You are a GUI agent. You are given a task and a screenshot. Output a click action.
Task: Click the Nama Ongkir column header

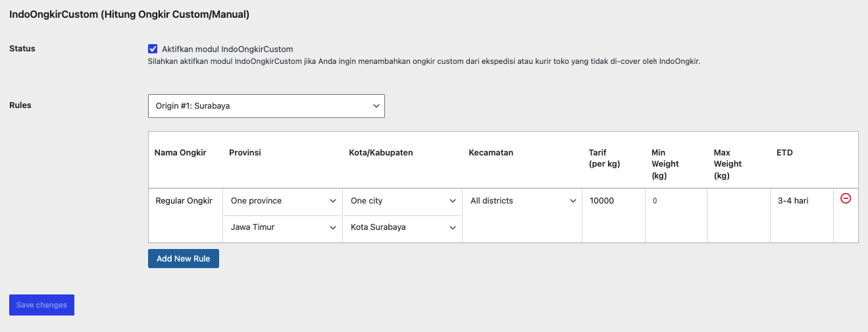(180, 153)
